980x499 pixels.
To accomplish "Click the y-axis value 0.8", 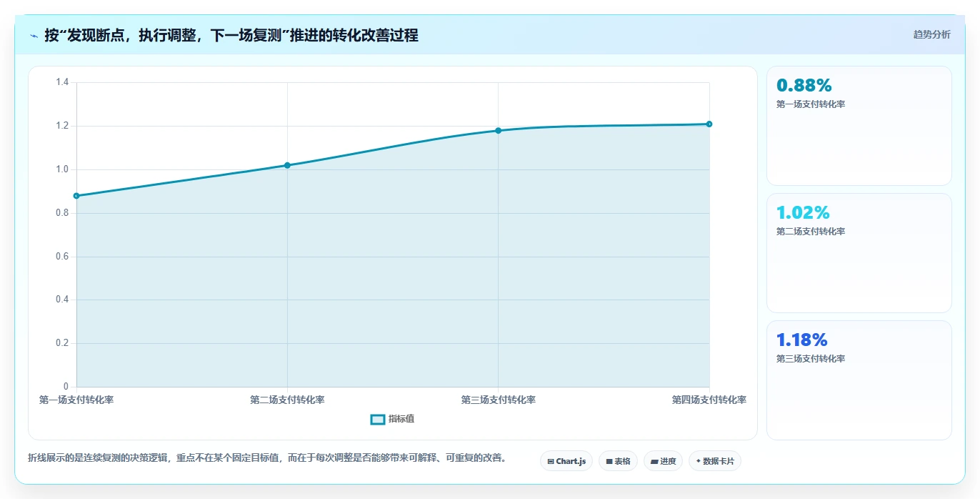I will (62, 213).
